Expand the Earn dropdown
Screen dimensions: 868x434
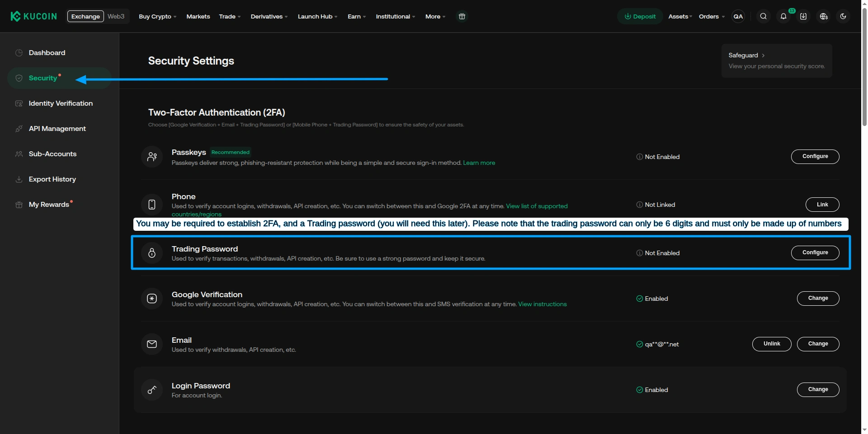(x=357, y=16)
